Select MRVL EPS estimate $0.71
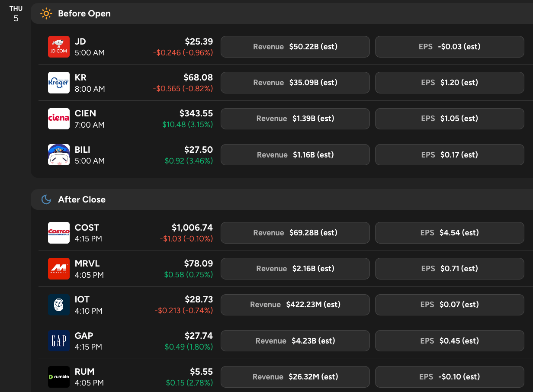Viewport: 533px width, 392px height. [x=450, y=269]
